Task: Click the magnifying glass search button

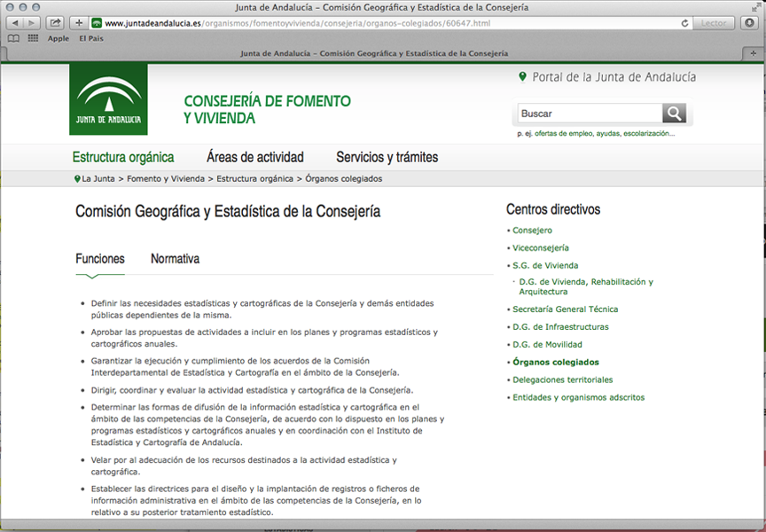Action: tap(674, 113)
